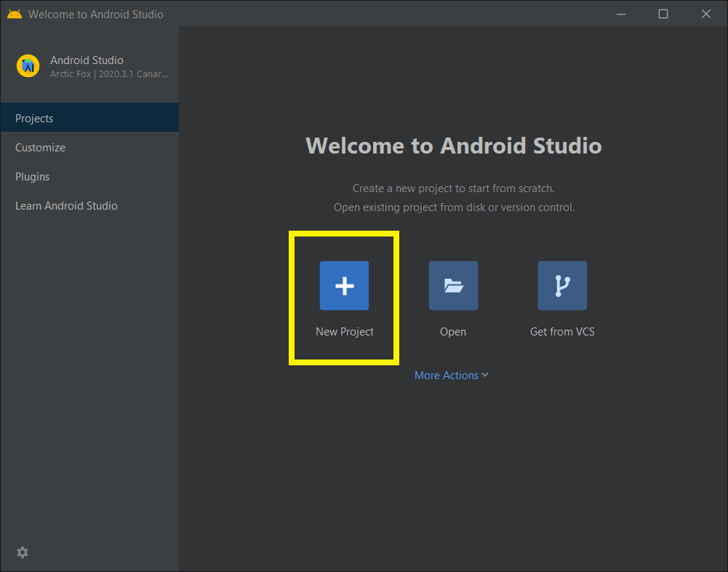
Task: Go to Learn Android Studio
Action: (89, 205)
